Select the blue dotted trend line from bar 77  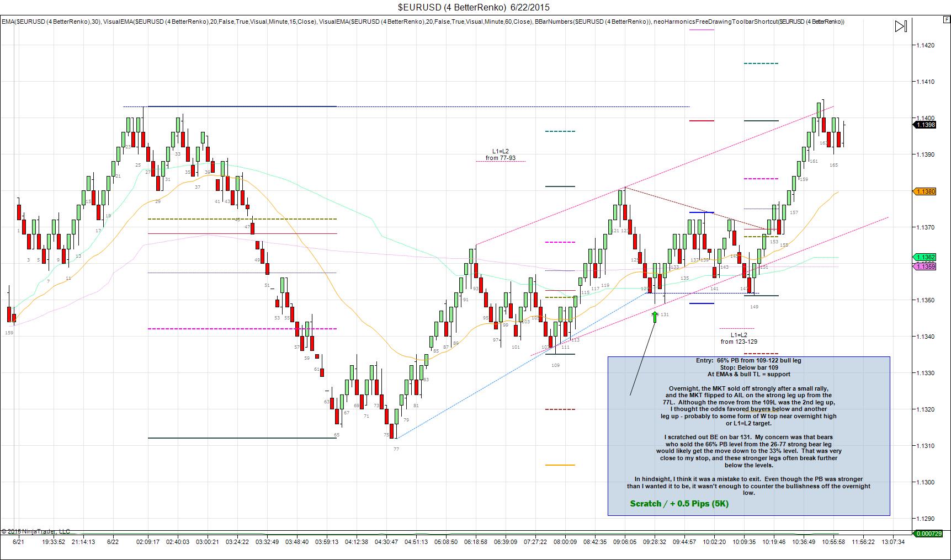522,365
